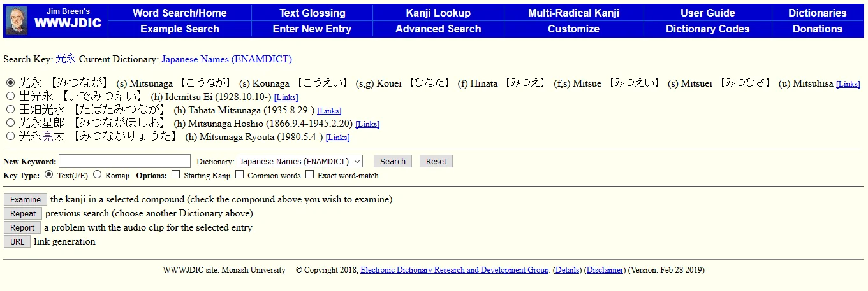Click the Reset button
This screenshot has height=291, width=868.
click(436, 161)
